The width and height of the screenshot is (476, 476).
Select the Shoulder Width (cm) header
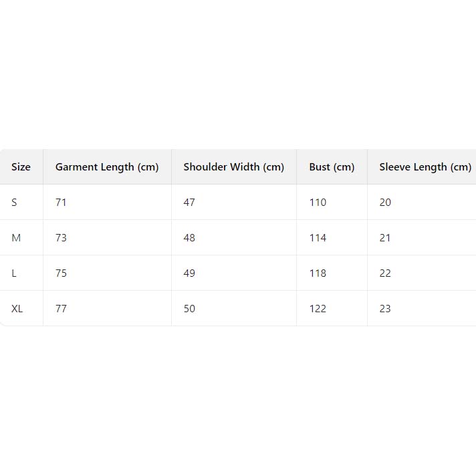click(234, 167)
